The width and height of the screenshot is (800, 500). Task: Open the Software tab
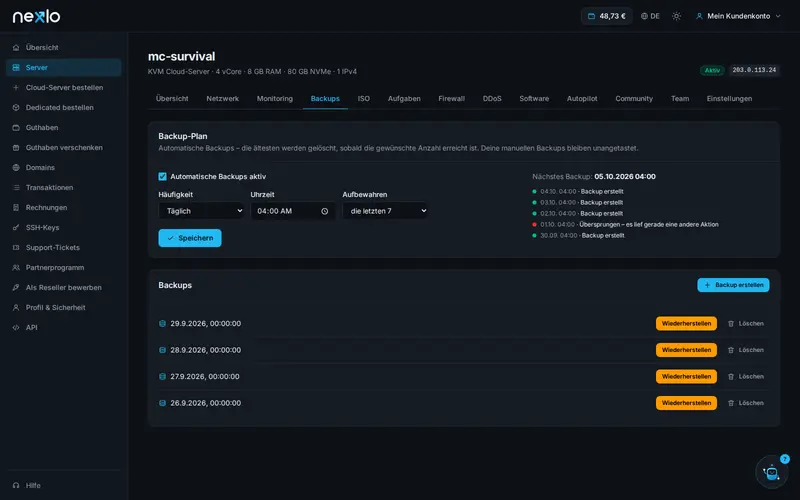(x=534, y=98)
